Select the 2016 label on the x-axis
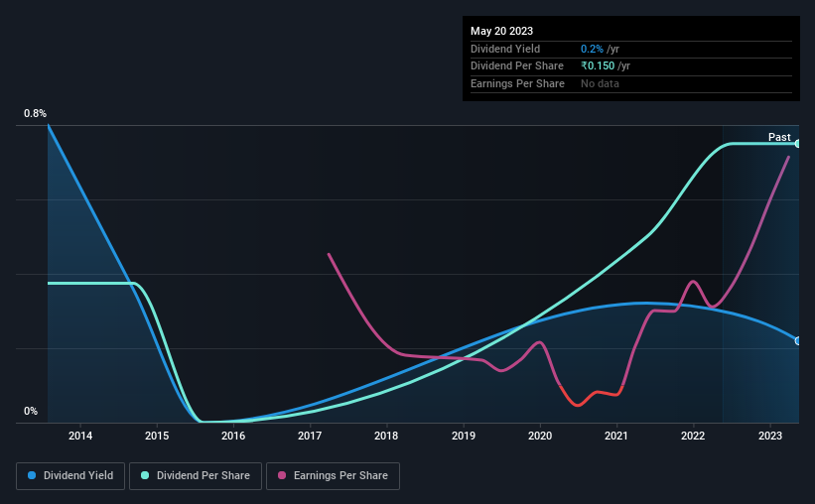 [x=233, y=436]
